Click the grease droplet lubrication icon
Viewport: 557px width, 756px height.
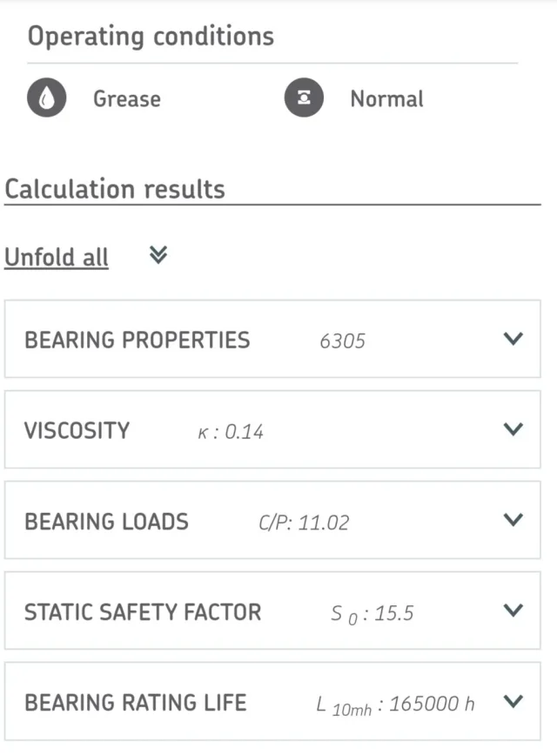[47, 98]
